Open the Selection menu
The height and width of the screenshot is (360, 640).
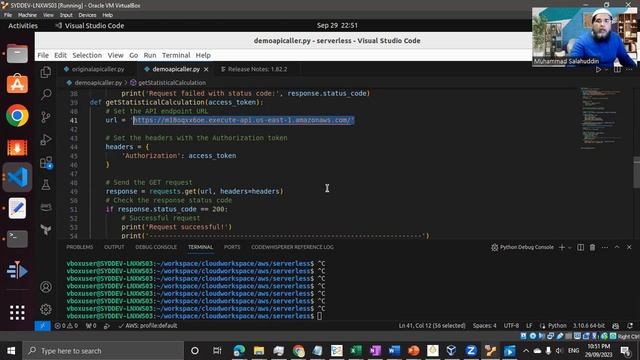[87, 55]
